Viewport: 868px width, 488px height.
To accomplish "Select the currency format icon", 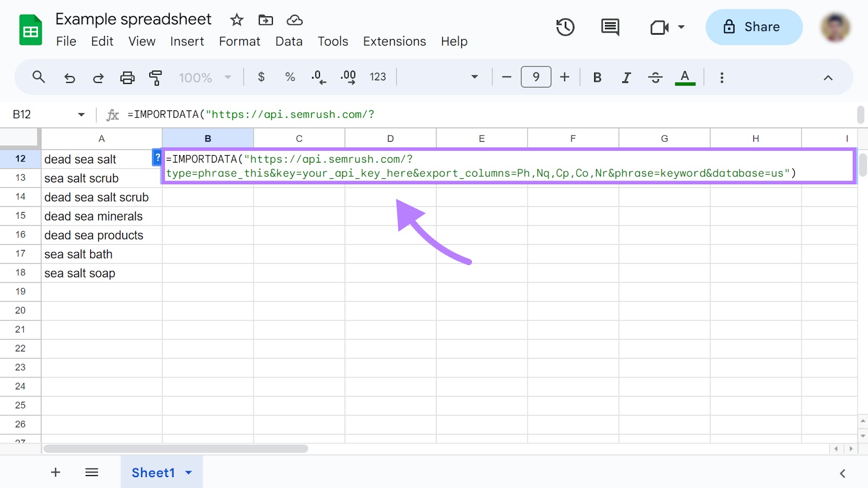I will click(x=261, y=77).
